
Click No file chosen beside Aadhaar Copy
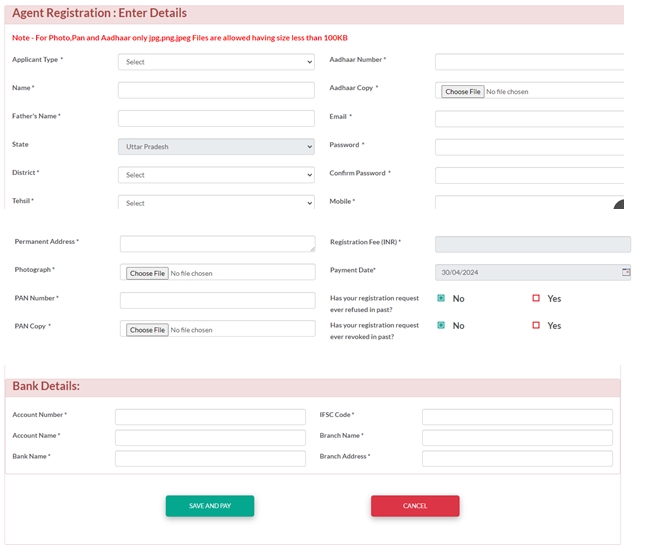[507, 92]
